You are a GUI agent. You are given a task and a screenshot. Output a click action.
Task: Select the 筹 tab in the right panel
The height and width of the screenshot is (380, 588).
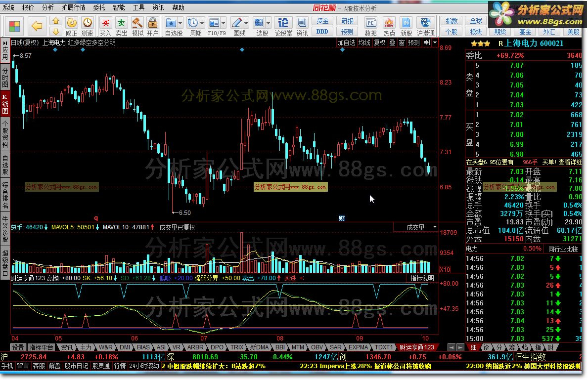(513, 347)
